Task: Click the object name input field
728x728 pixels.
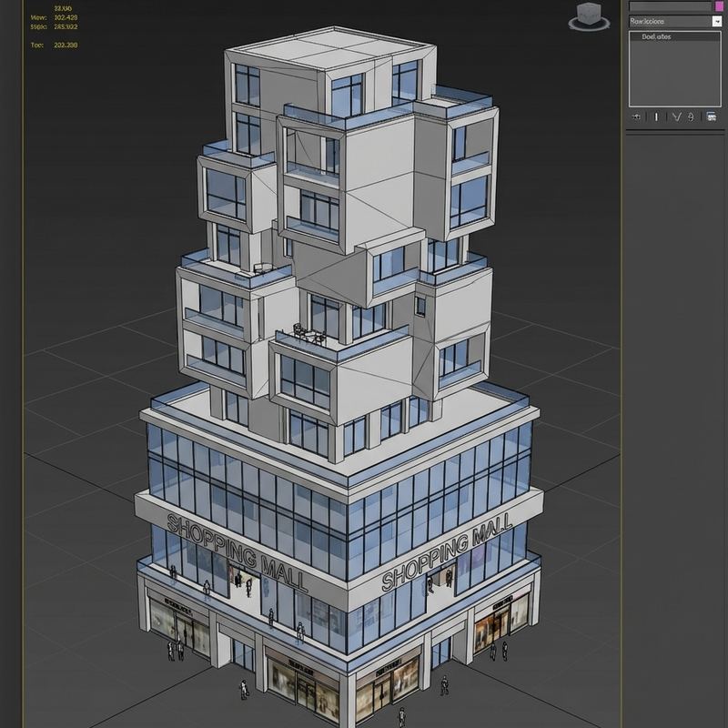Action: pyautogui.click(x=670, y=5)
